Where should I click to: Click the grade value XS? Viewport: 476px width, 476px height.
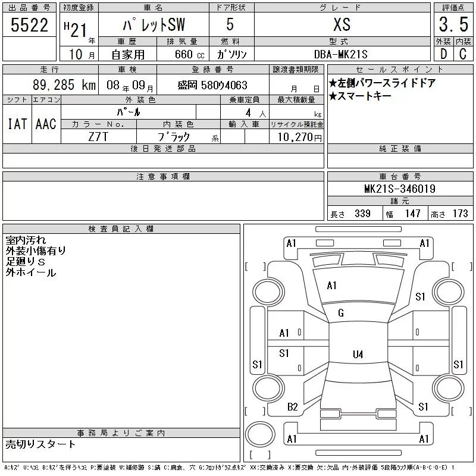[342, 24]
